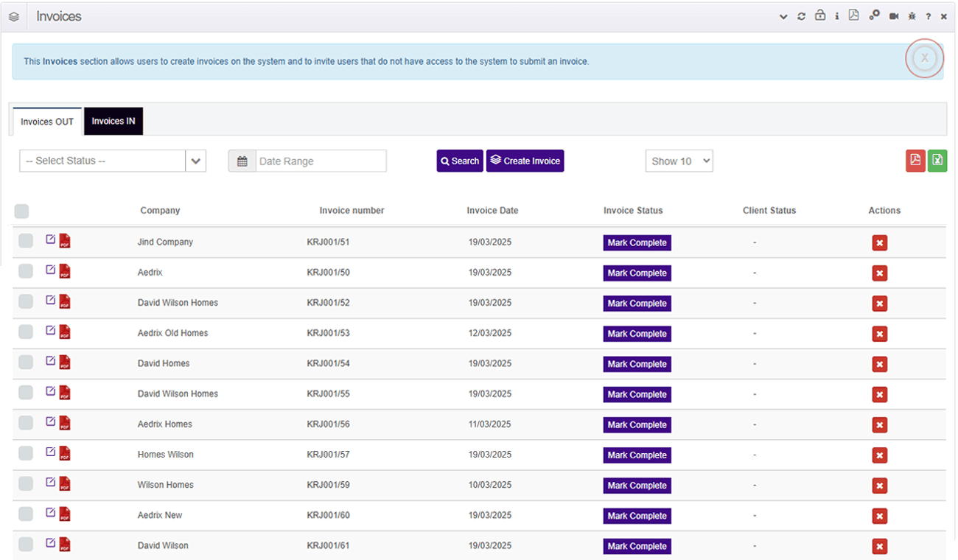Tick the checkbox for Wilson Homes row
The width and height of the screenshot is (958, 560).
coord(25,483)
